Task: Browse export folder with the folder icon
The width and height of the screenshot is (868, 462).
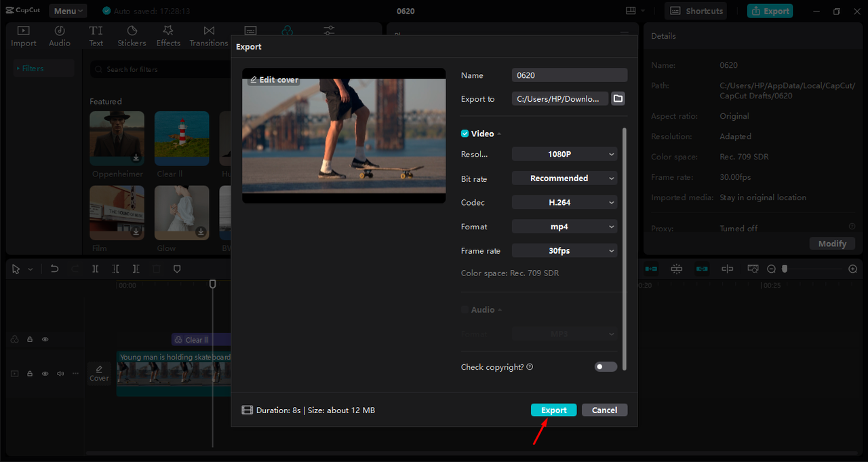Action: pos(618,98)
